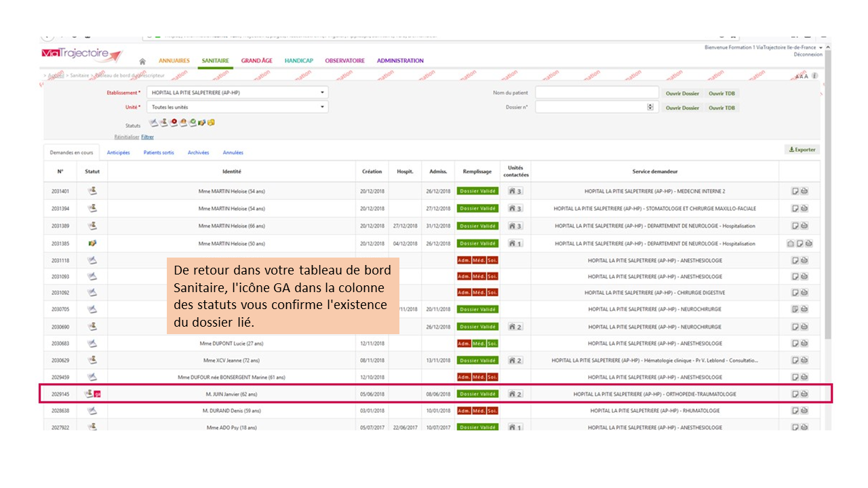
Task: Open the GRAND ÂGE menu
Action: click(256, 61)
